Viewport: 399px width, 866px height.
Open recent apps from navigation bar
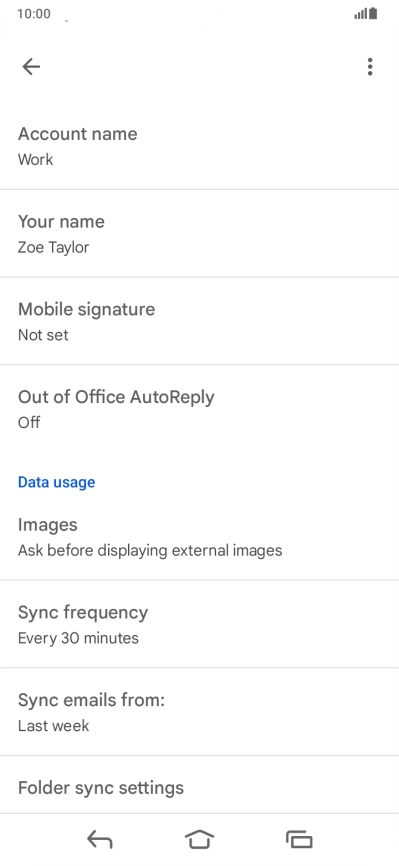pyautogui.click(x=299, y=839)
